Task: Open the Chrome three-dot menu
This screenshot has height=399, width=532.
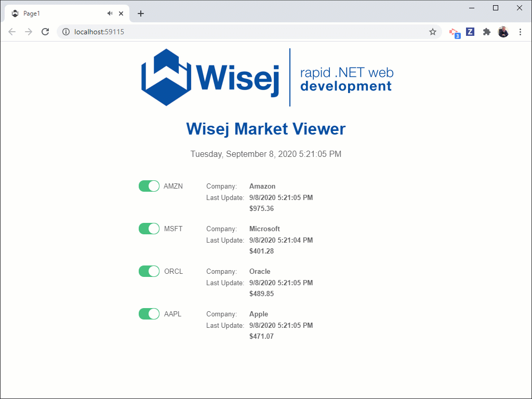Action: [x=520, y=32]
